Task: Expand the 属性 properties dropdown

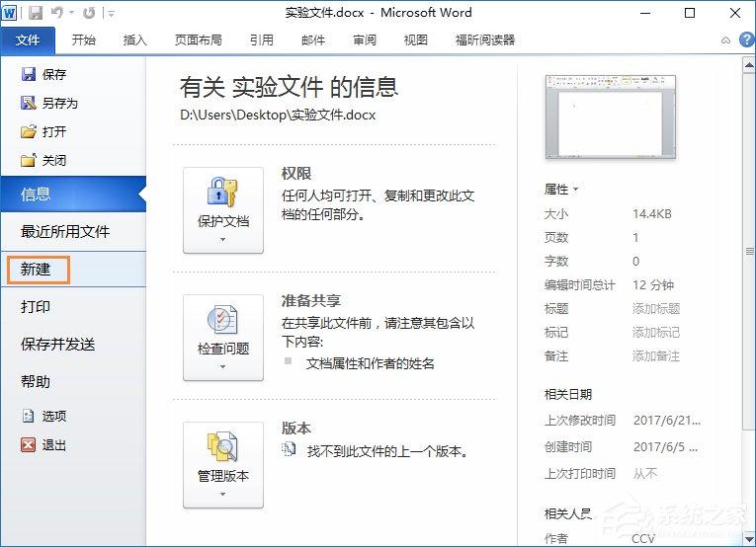Action: click(561, 190)
